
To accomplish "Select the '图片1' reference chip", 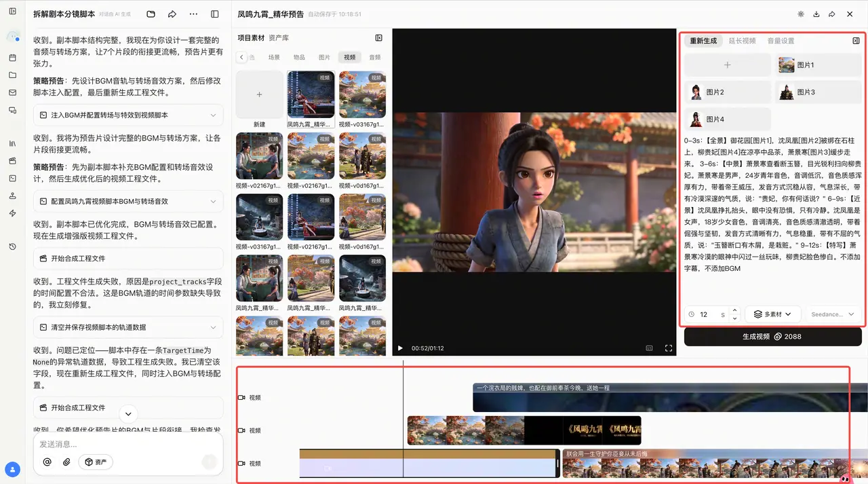I will (818, 65).
